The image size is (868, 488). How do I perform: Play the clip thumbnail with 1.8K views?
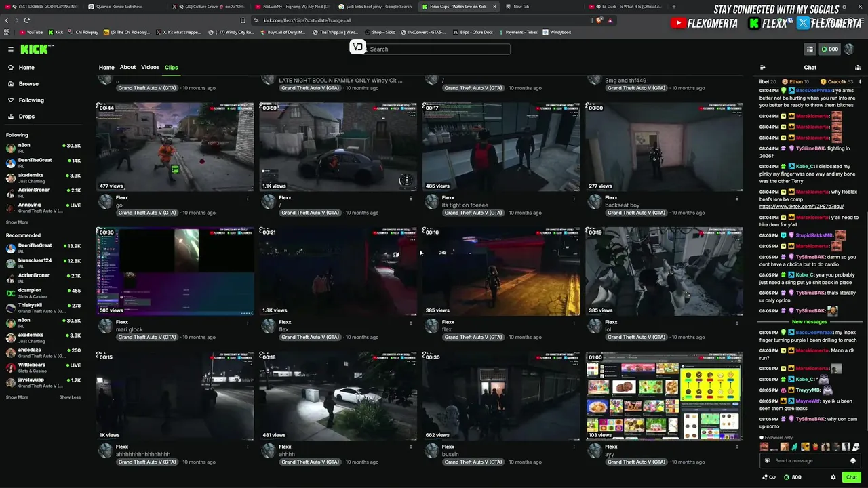tap(338, 271)
